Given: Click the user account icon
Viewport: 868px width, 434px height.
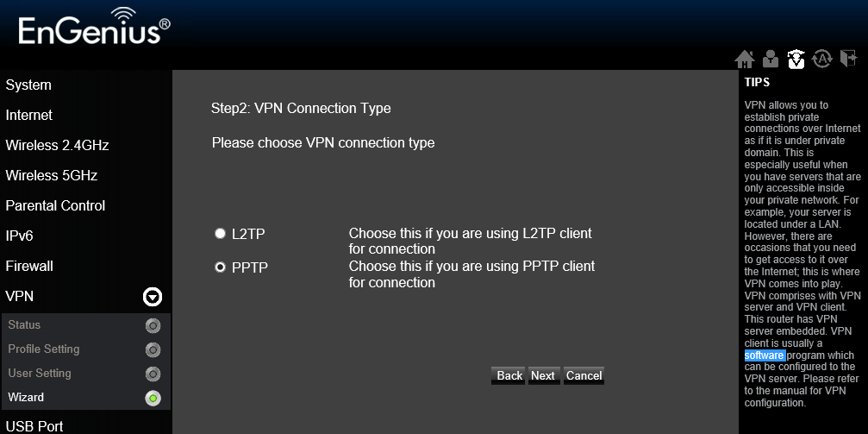Looking at the screenshot, I should (x=770, y=58).
